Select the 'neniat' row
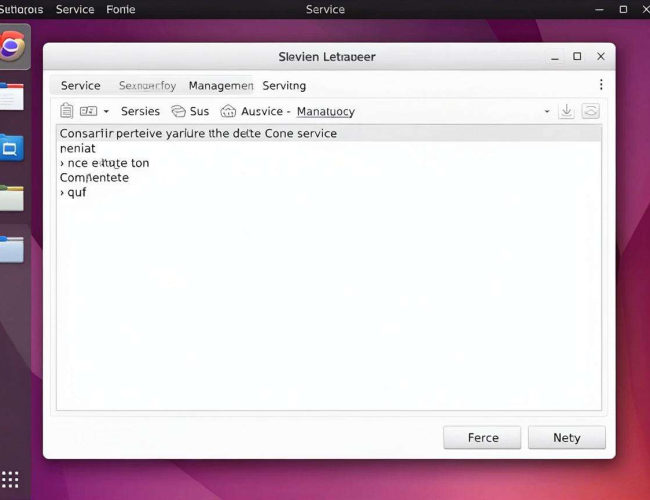 (329, 148)
